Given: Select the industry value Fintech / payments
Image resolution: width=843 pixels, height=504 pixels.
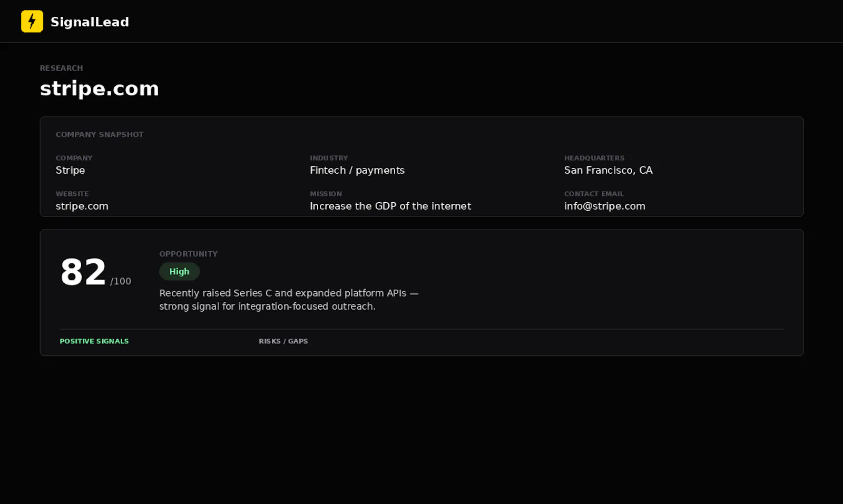Looking at the screenshot, I should pyautogui.click(x=357, y=171).
